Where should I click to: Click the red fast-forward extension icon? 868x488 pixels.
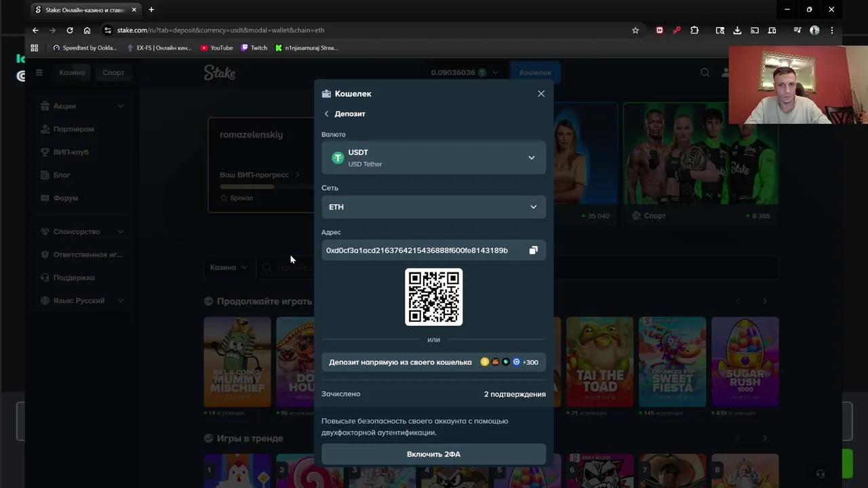pos(659,30)
